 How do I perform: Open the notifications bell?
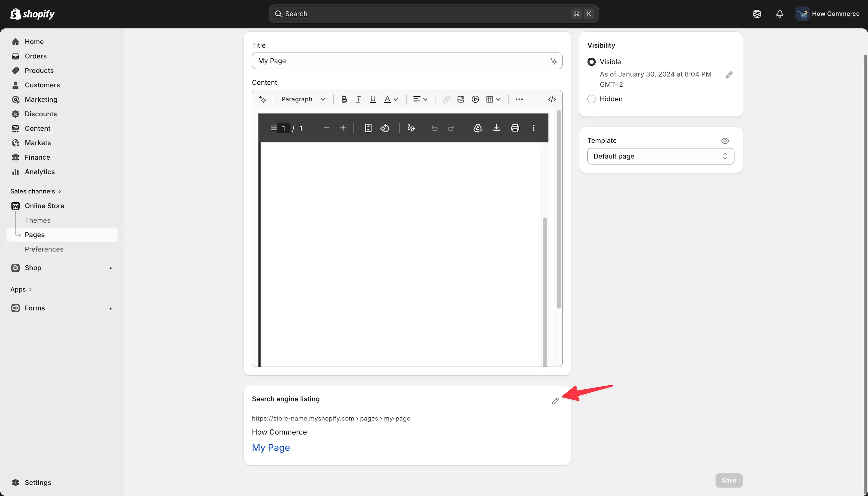(780, 14)
